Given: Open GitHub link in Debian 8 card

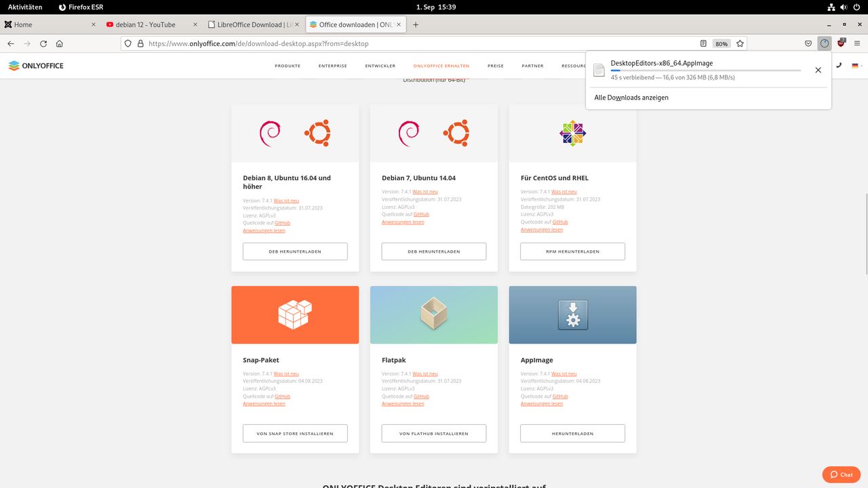Looking at the screenshot, I should [x=282, y=223].
